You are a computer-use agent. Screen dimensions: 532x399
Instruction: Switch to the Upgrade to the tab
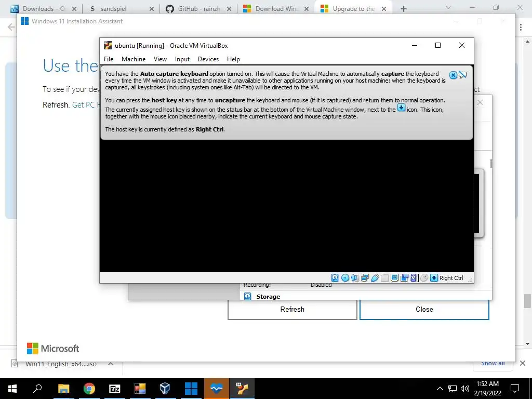[x=353, y=9]
